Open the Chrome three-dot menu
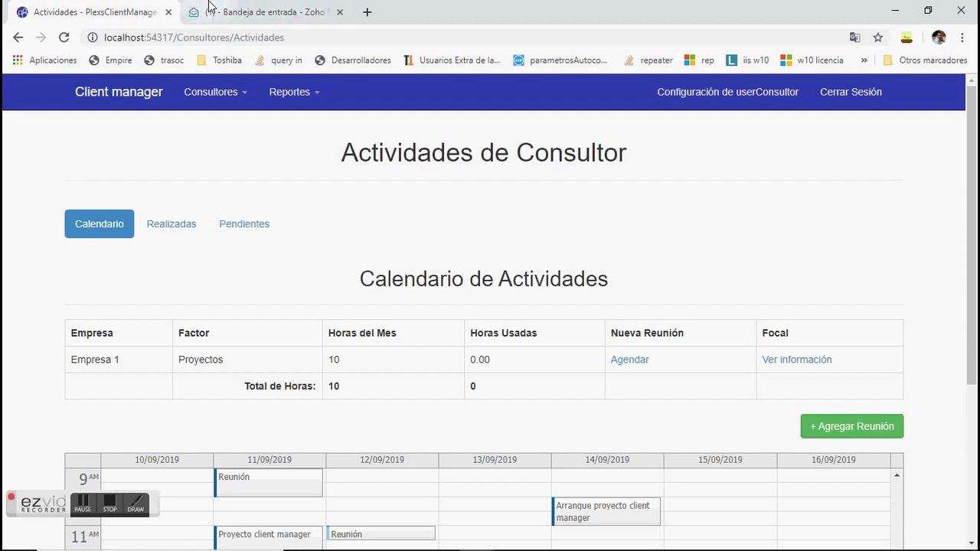Screen dimensions: 980x551 pyautogui.click(x=962, y=37)
